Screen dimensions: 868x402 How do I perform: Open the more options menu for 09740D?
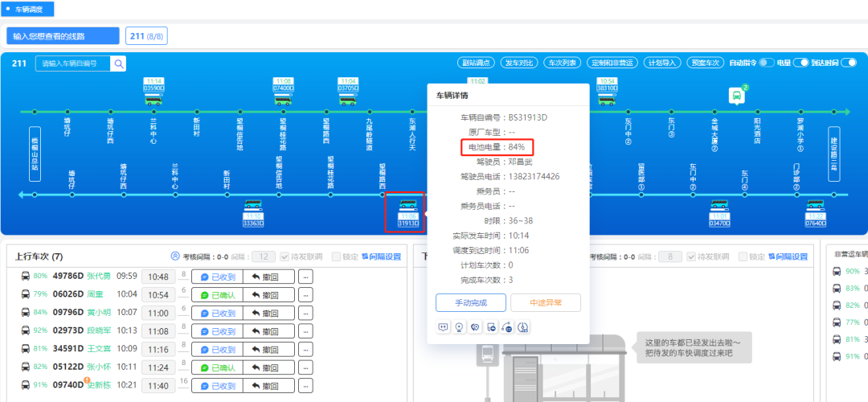[305, 386]
